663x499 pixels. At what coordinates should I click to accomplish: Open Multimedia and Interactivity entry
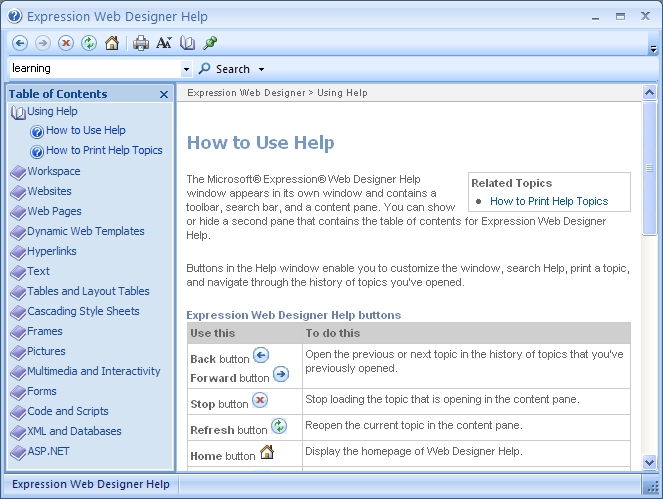pyautogui.click(x=94, y=371)
